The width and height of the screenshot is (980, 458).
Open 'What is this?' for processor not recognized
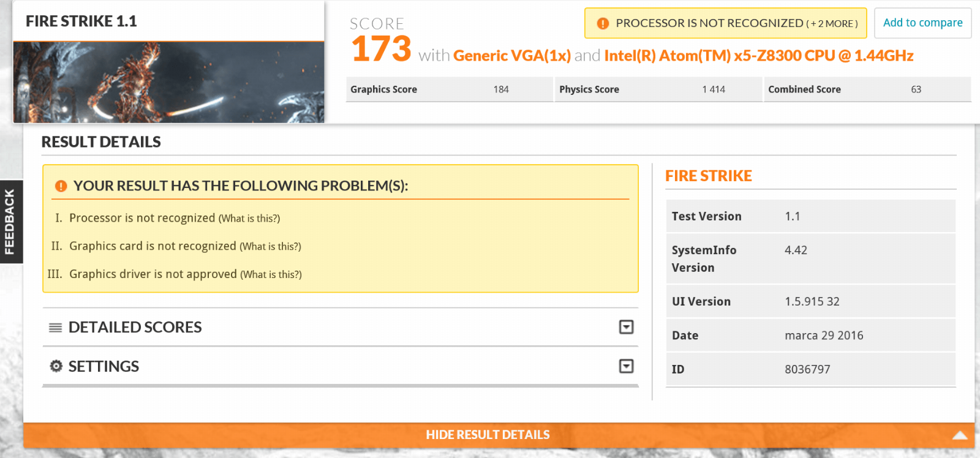click(x=249, y=219)
